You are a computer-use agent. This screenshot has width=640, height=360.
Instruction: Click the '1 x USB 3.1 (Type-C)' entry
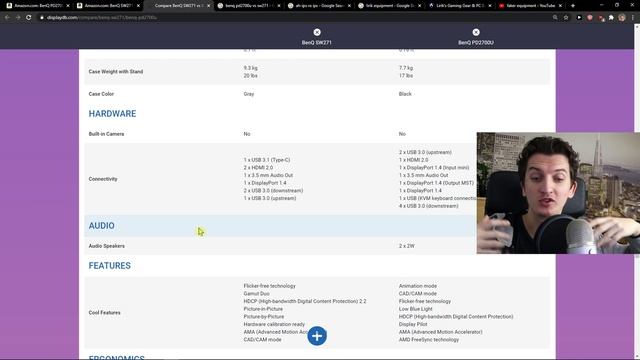click(x=267, y=160)
